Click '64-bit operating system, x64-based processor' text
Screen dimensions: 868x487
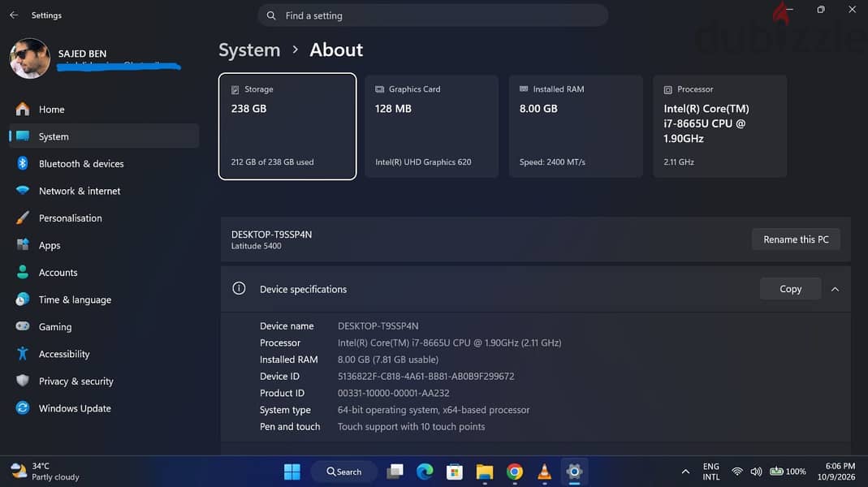point(434,410)
